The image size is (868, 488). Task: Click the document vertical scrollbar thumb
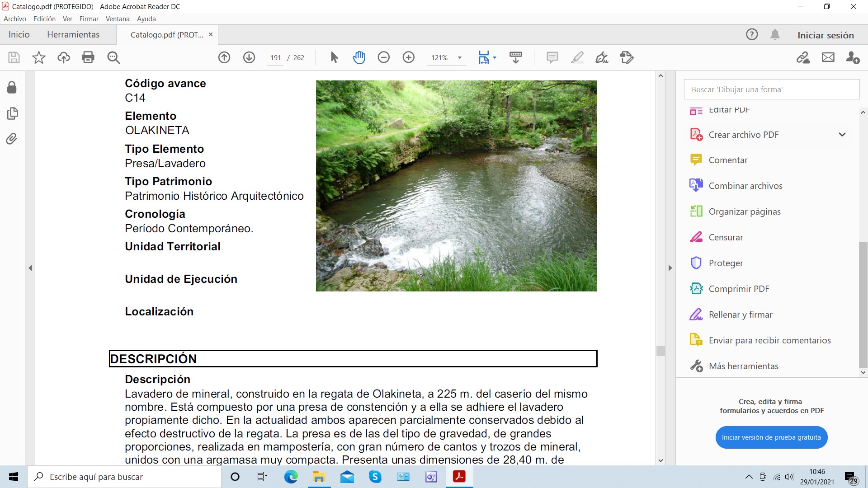(660, 351)
